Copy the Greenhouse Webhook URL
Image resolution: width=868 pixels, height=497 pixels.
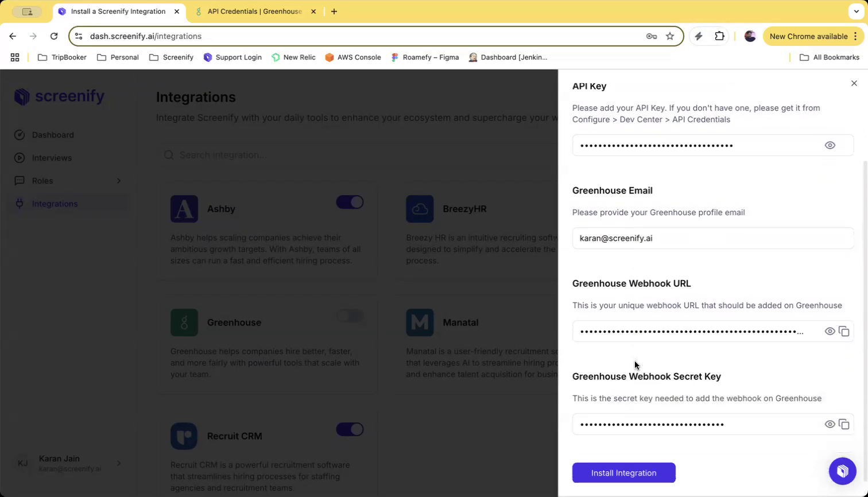844,331
